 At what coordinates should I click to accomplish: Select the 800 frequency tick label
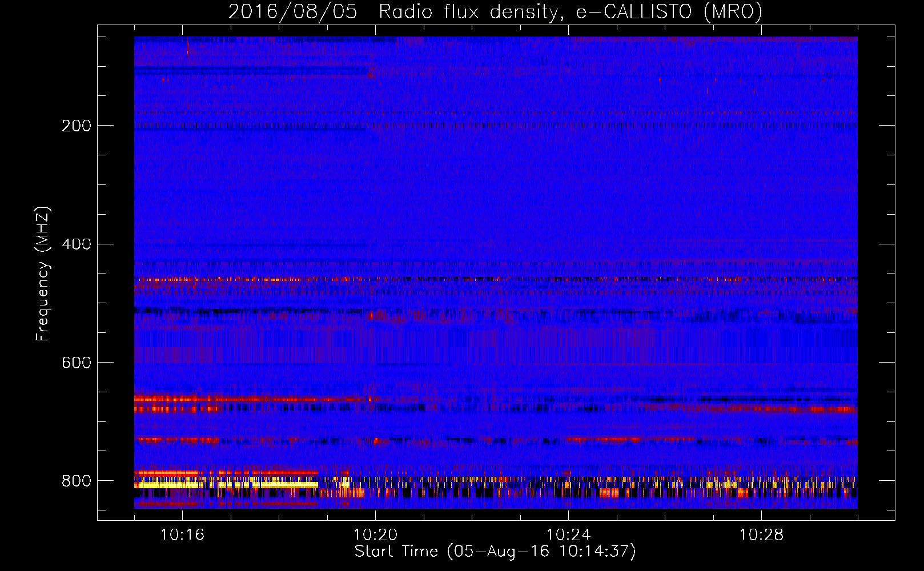click(x=77, y=481)
